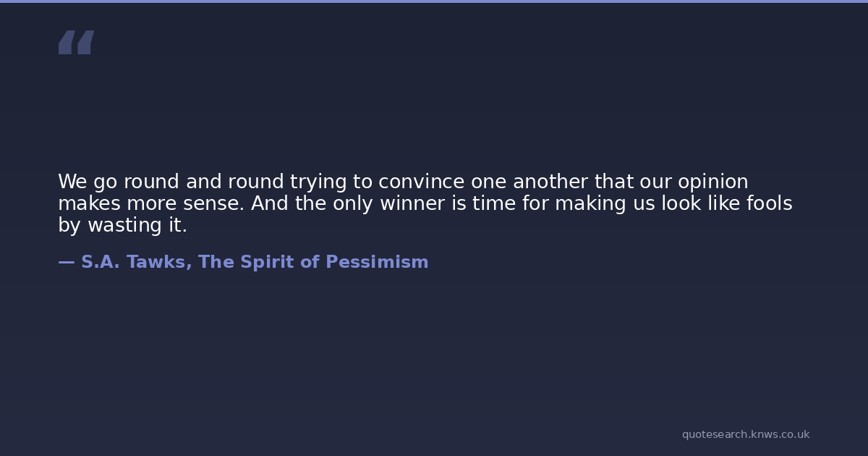Click the purple accent bar at top
This screenshot has width=868, height=456.
click(434, 1)
